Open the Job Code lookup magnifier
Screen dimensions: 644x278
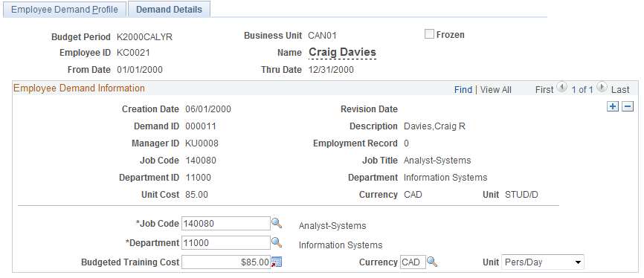277,223
